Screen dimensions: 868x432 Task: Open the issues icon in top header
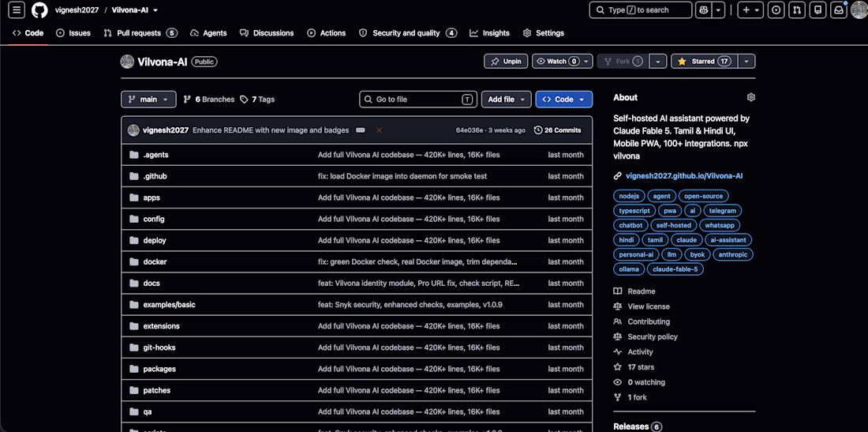[776, 10]
